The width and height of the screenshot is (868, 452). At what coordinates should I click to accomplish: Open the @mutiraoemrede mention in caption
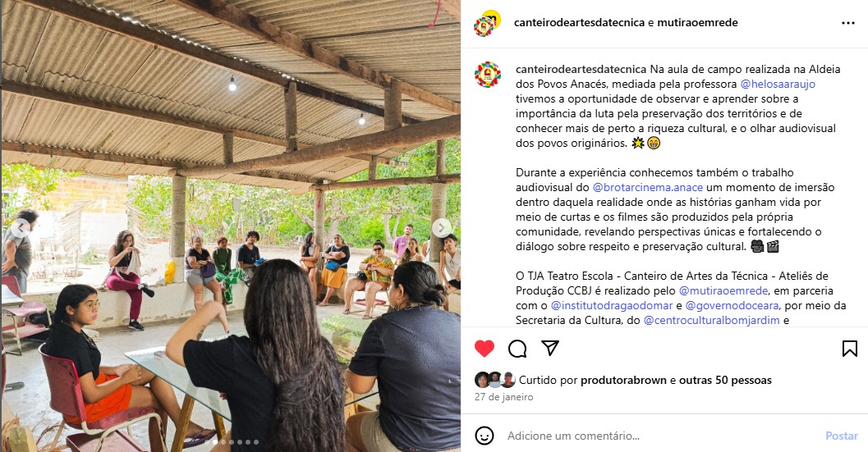[723, 290]
